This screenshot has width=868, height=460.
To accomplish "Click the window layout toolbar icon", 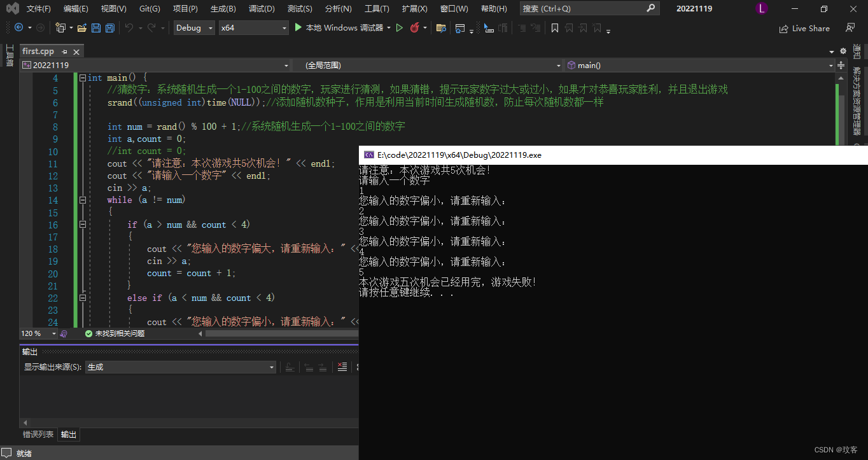I will point(460,28).
